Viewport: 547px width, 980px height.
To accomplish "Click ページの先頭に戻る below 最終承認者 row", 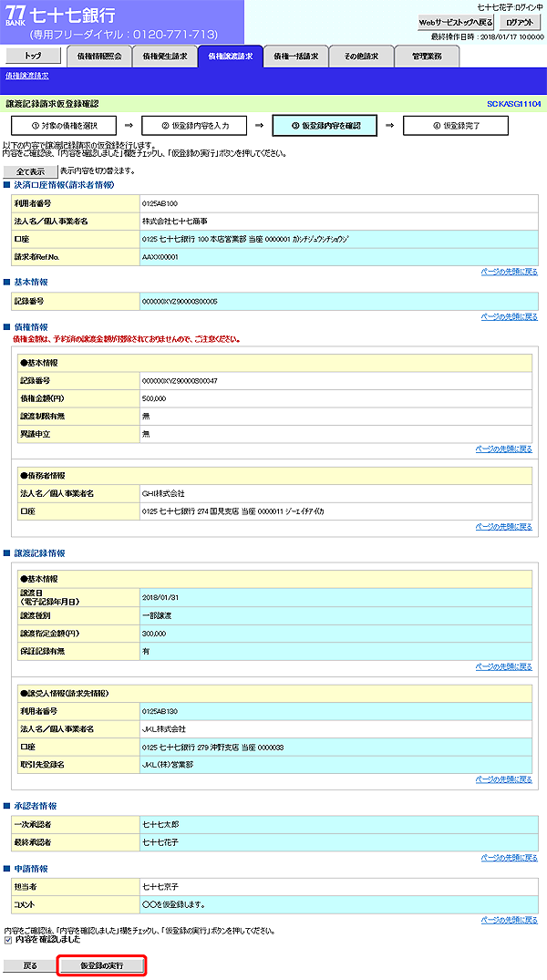I will coord(509,858).
